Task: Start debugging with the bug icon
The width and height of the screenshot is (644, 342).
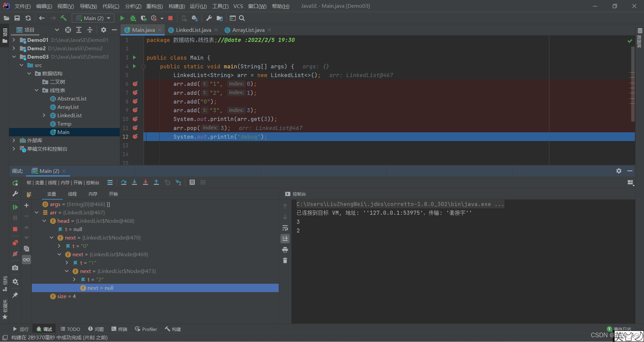Action: [x=133, y=18]
